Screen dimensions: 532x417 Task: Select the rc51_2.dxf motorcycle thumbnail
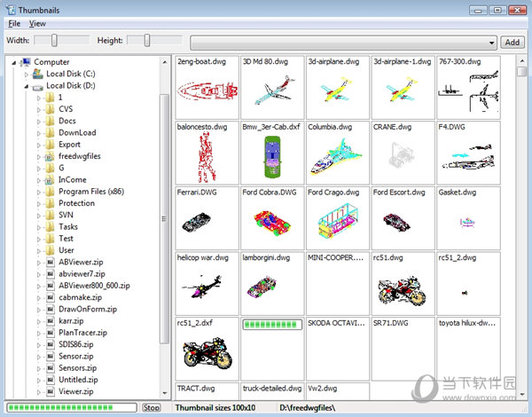[x=207, y=349]
